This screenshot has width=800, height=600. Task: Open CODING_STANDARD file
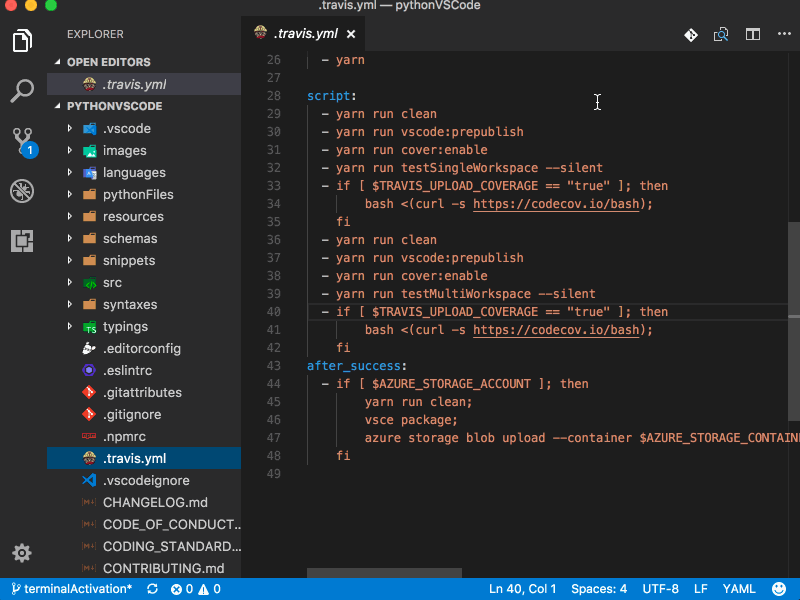click(x=144, y=546)
